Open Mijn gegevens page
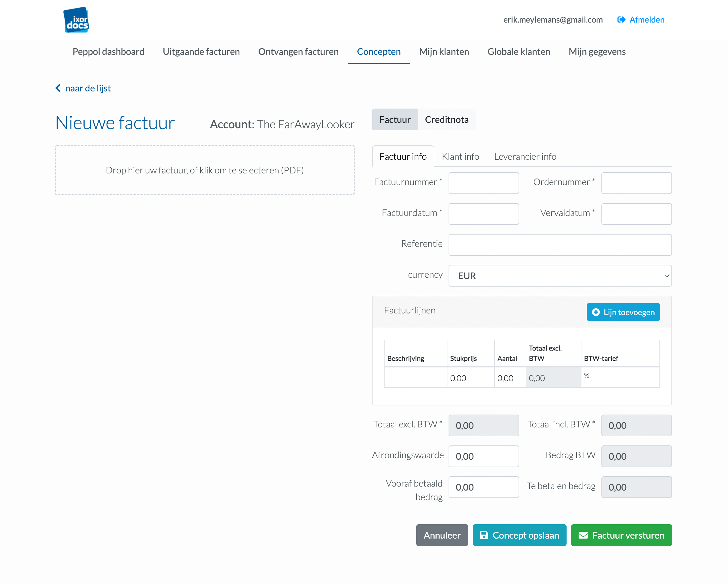 coord(597,52)
